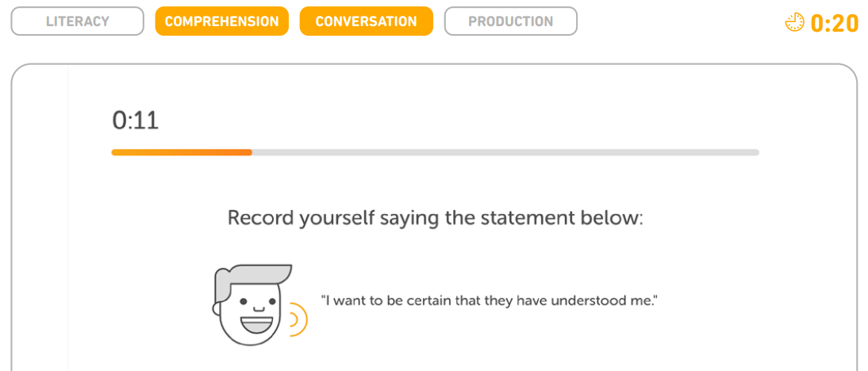Click the orange filled part of progress bar
The image size is (868, 371).
182,152
